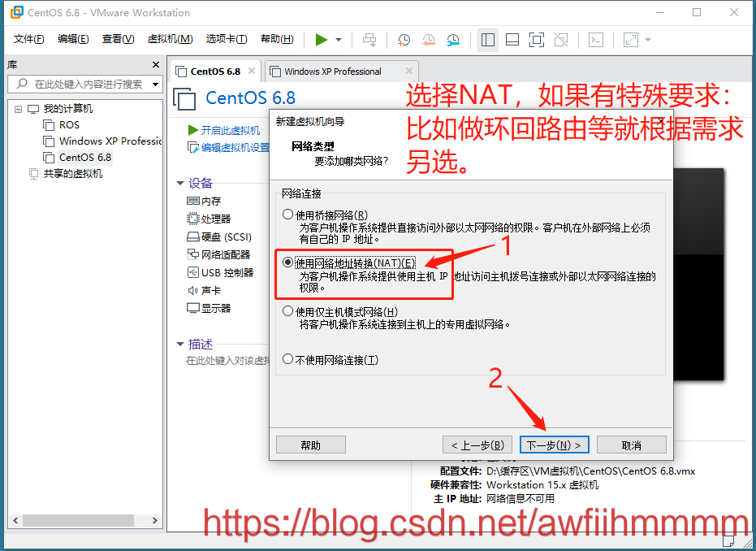Open the 帮助(H) menu
The height and width of the screenshot is (551, 756).
click(x=277, y=39)
